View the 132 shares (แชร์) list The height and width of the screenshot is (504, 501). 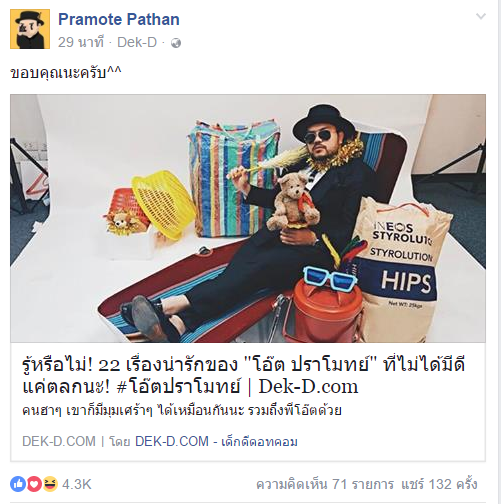pos(439,484)
